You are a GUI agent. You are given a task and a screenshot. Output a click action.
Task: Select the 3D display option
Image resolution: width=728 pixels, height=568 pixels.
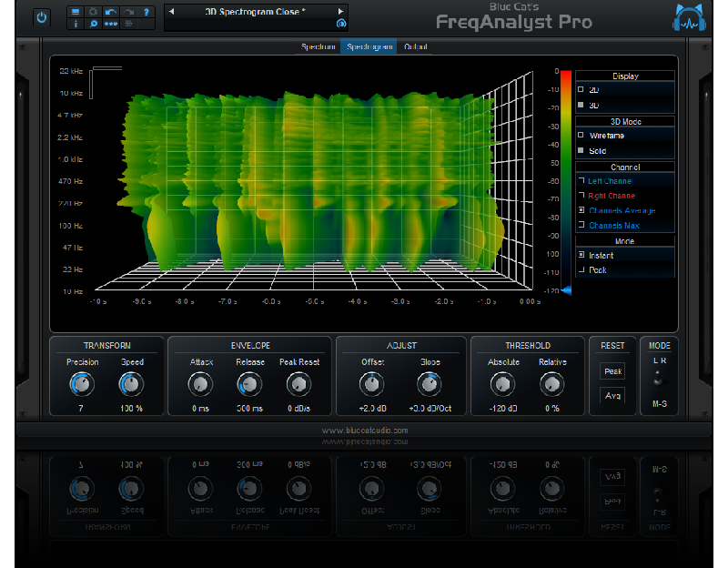pos(581,105)
